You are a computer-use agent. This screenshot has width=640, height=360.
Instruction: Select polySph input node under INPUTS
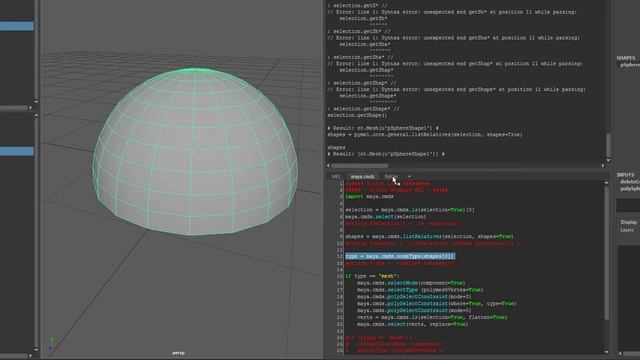[630, 189]
